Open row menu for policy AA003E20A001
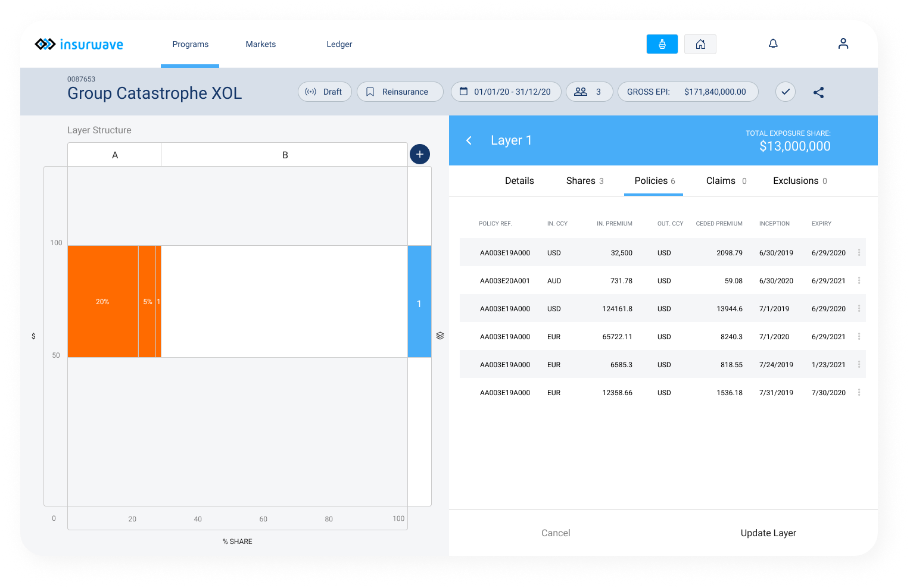Image resolution: width=910 pixels, height=588 pixels. (x=859, y=280)
